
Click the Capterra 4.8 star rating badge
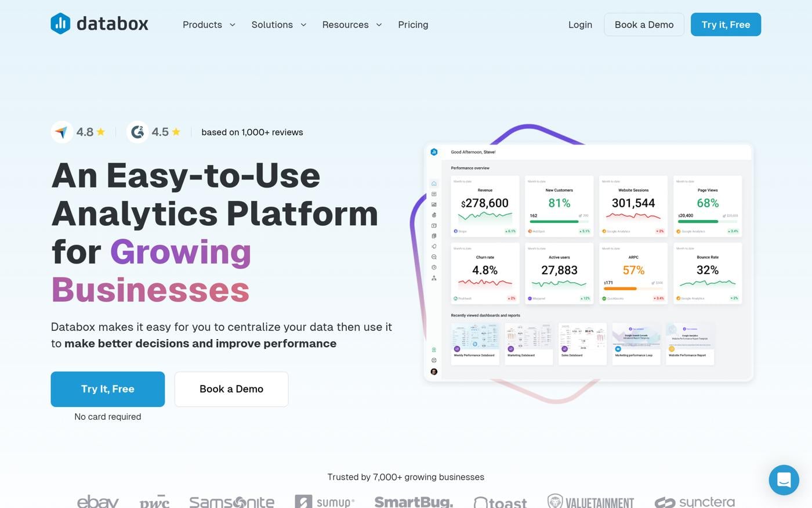(80, 132)
